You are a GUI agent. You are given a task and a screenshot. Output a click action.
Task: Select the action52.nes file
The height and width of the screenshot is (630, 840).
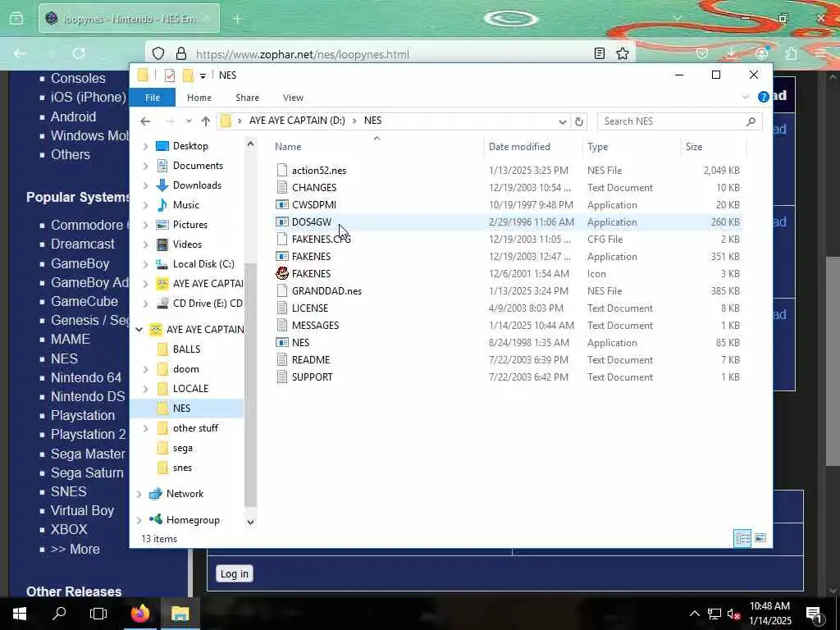point(319,171)
